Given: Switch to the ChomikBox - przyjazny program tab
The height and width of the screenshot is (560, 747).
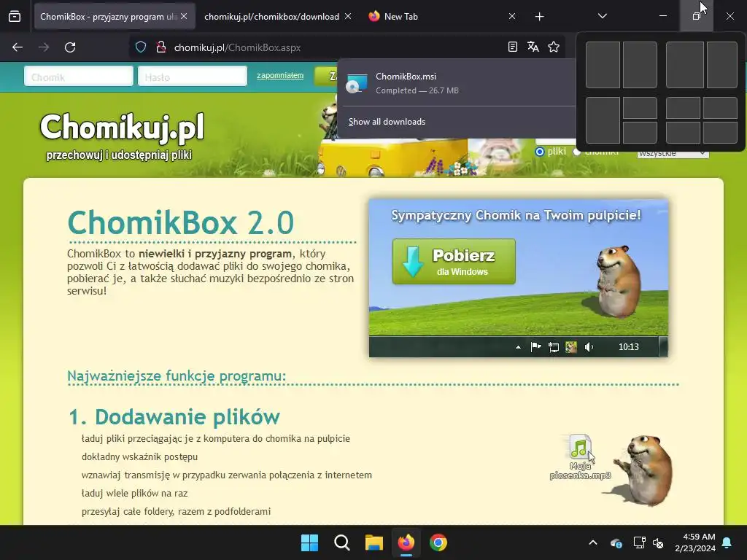Looking at the screenshot, I should pyautogui.click(x=107, y=16).
